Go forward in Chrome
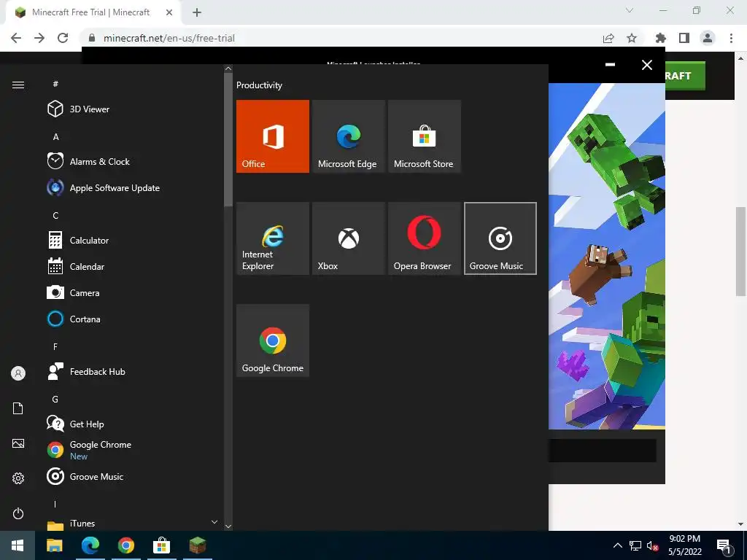Image resolution: width=747 pixels, height=560 pixels. [x=39, y=38]
